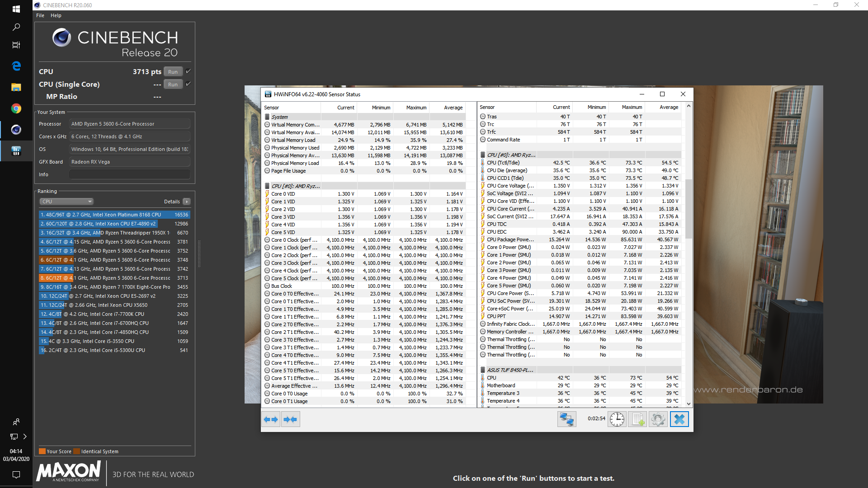The image size is (868, 488).
Task: Click the ASUS TUF B450-PL... group header
Action: (580, 370)
